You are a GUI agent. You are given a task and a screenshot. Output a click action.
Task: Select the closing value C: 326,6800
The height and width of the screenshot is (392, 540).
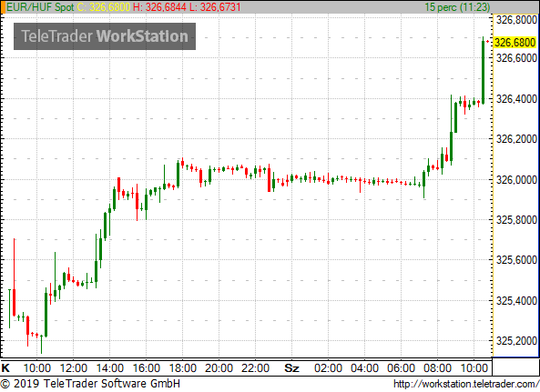click(104, 7)
